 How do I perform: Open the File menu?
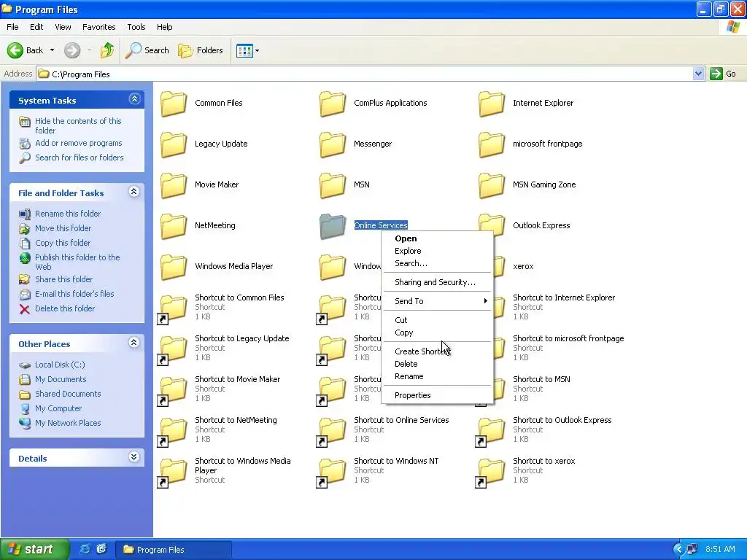tap(12, 27)
